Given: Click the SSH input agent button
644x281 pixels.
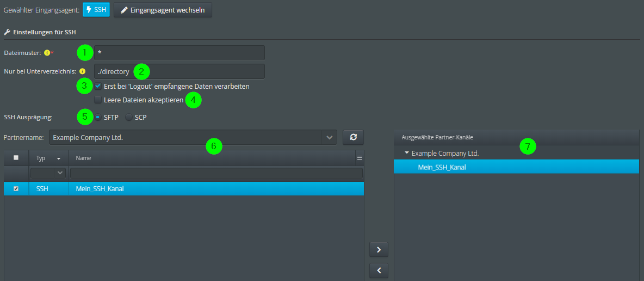Looking at the screenshot, I should tap(96, 10).
